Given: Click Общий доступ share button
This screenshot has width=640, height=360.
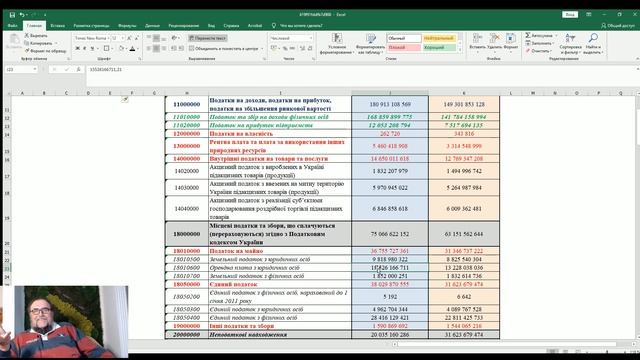Looking at the screenshot, I should pos(618,26).
